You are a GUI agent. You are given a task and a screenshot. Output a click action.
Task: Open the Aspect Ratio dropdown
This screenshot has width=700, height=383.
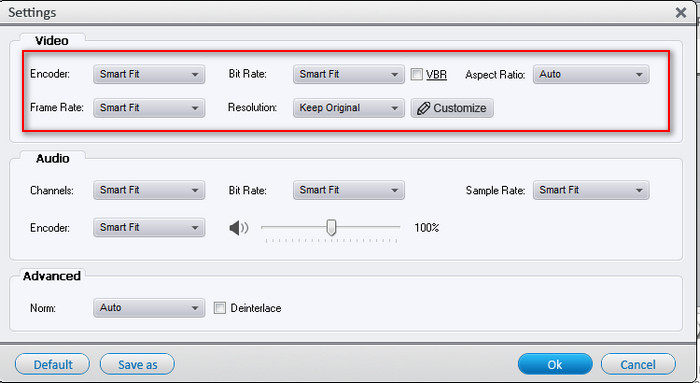point(591,74)
